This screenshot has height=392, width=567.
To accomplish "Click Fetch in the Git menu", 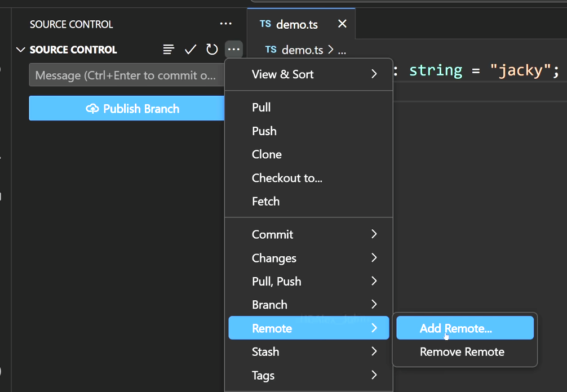I will (x=265, y=201).
